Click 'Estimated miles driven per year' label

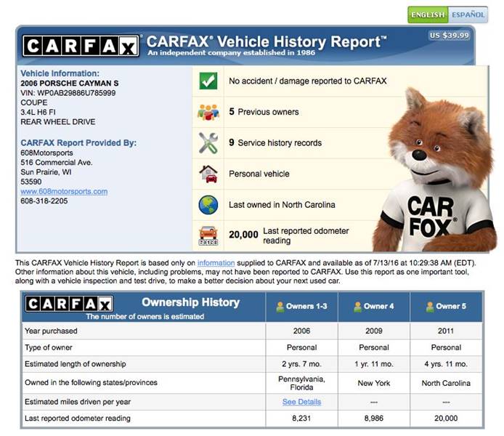click(x=78, y=402)
